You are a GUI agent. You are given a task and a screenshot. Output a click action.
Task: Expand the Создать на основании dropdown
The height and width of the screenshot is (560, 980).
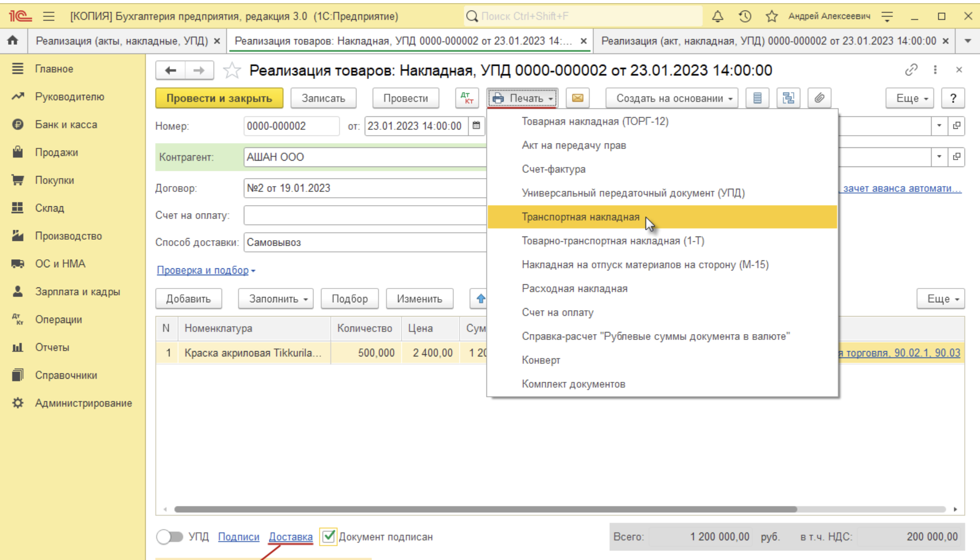pos(672,98)
